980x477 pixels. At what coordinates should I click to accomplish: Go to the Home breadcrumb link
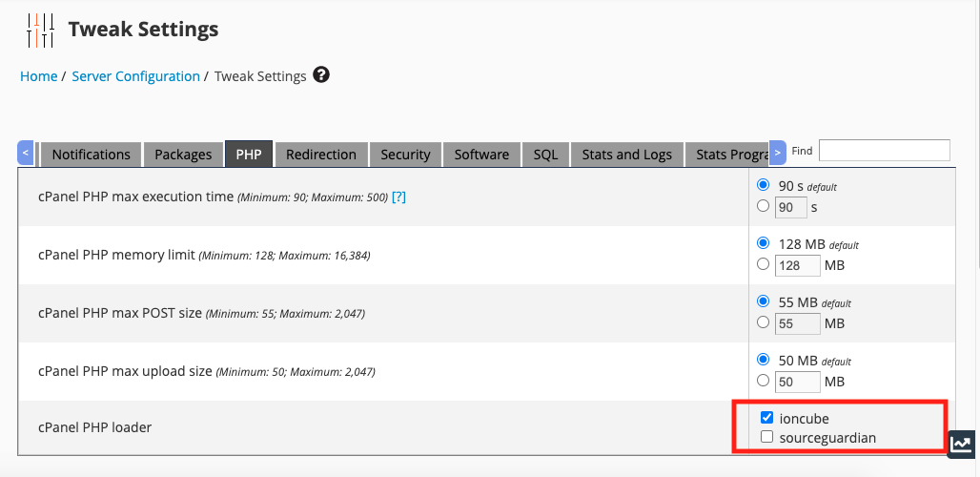(38, 76)
